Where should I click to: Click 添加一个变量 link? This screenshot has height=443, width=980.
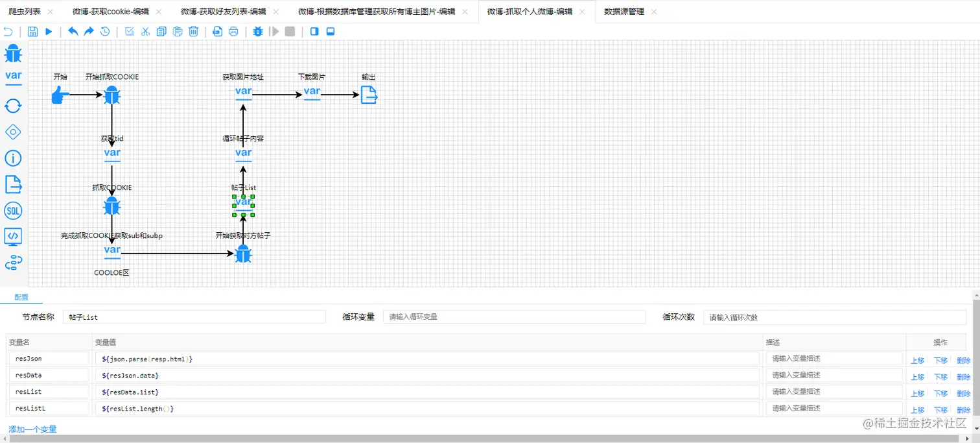32,429
